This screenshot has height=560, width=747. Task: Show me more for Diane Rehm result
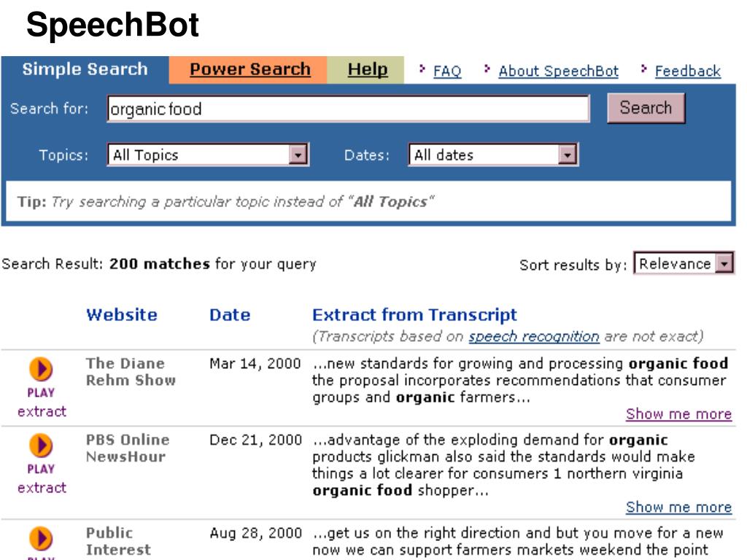coord(678,414)
